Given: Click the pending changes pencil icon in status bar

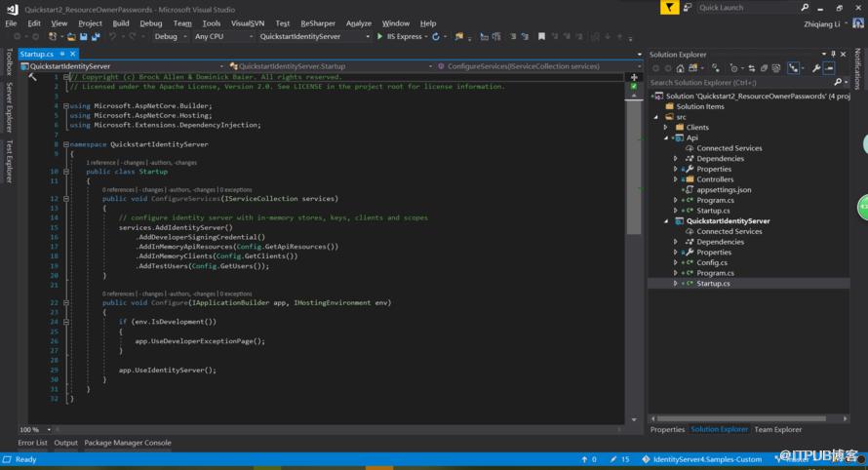Looking at the screenshot, I should click(x=613, y=459).
